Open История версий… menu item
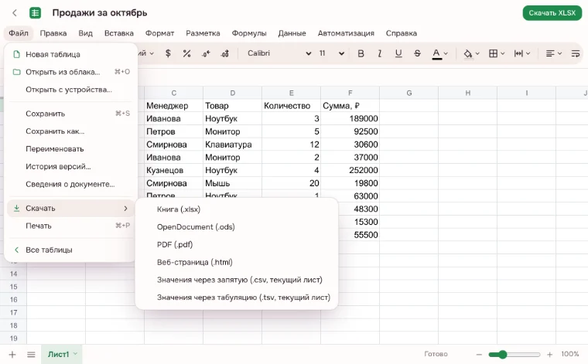The height and width of the screenshot is (364, 588). point(70,166)
